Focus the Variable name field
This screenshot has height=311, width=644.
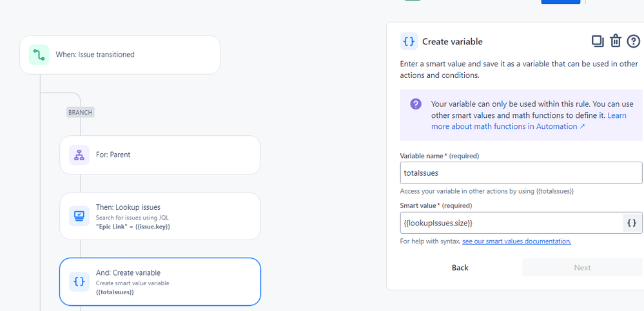pyautogui.click(x=521, y=173)
